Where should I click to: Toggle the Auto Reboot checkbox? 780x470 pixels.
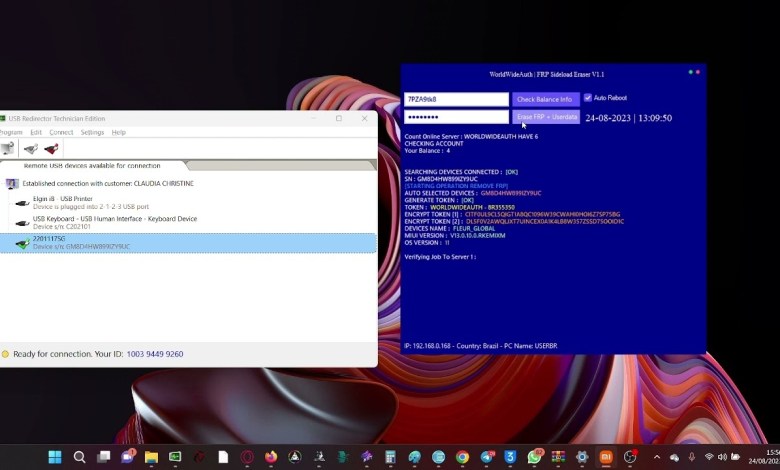click(588, 97)
